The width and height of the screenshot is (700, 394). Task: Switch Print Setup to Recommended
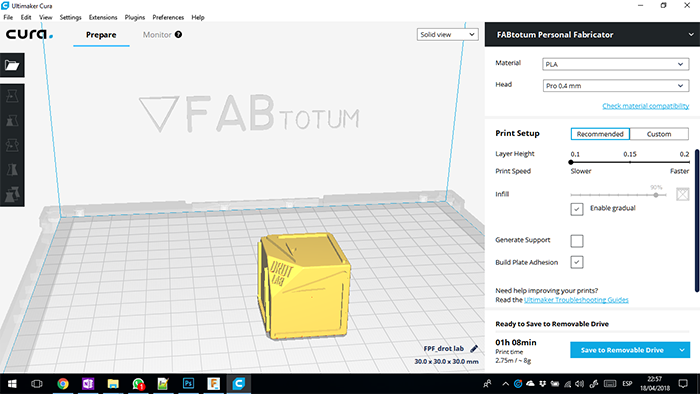[x=600, y=134]
